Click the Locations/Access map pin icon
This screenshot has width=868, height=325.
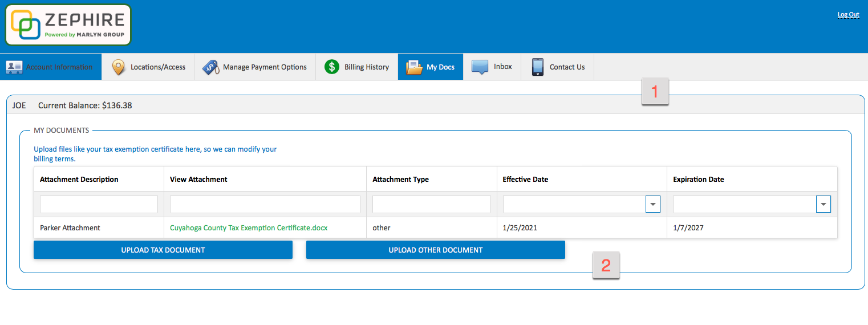click(x=118, y=67)
